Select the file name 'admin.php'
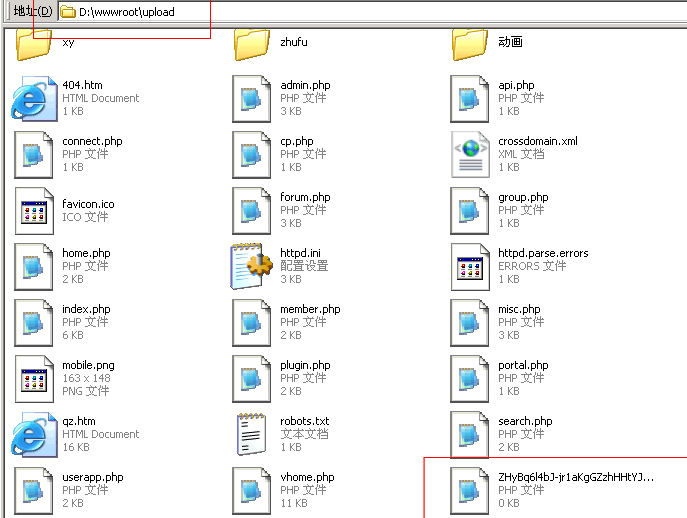 (x=305, y=85)
